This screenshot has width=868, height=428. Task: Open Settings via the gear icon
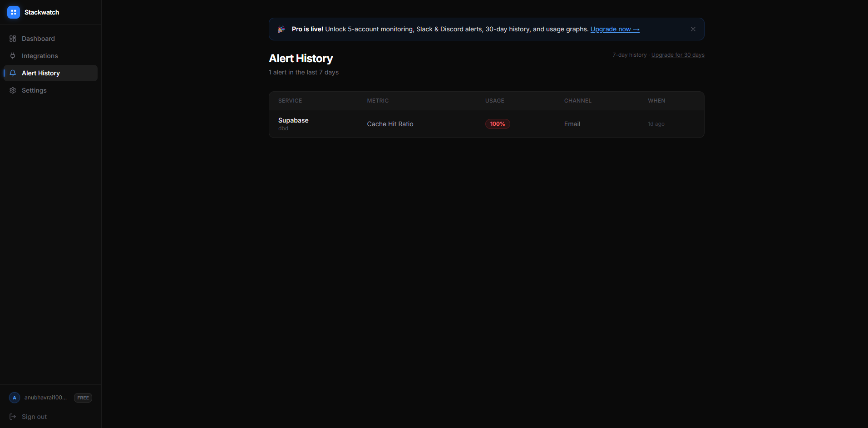pyautogui.click(x=12, y=90)
